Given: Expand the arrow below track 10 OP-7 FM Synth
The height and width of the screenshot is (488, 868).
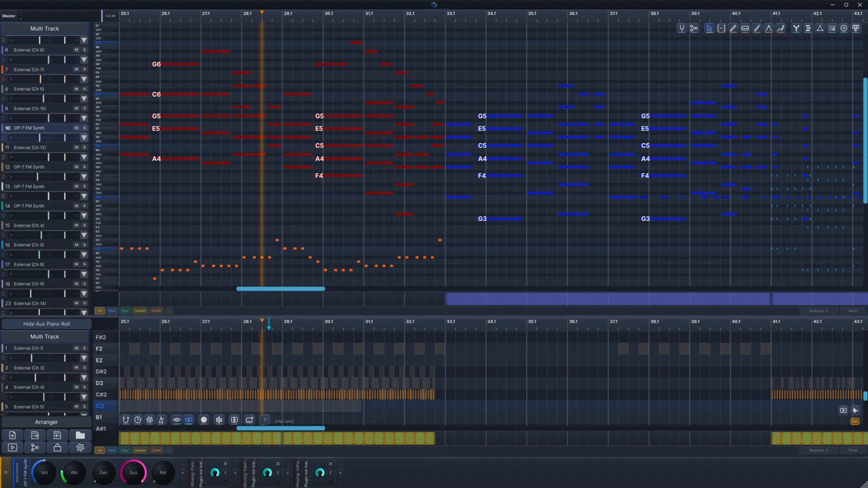Looking at the screenshot, I should [84, 138].
